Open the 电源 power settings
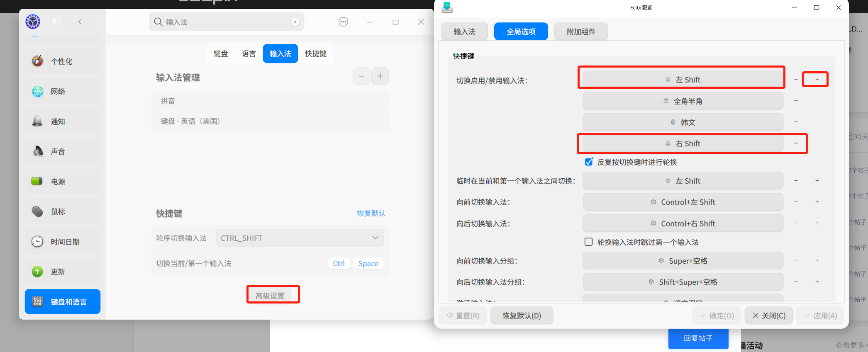This screenshot has height=352, width=868. (63, 182)
